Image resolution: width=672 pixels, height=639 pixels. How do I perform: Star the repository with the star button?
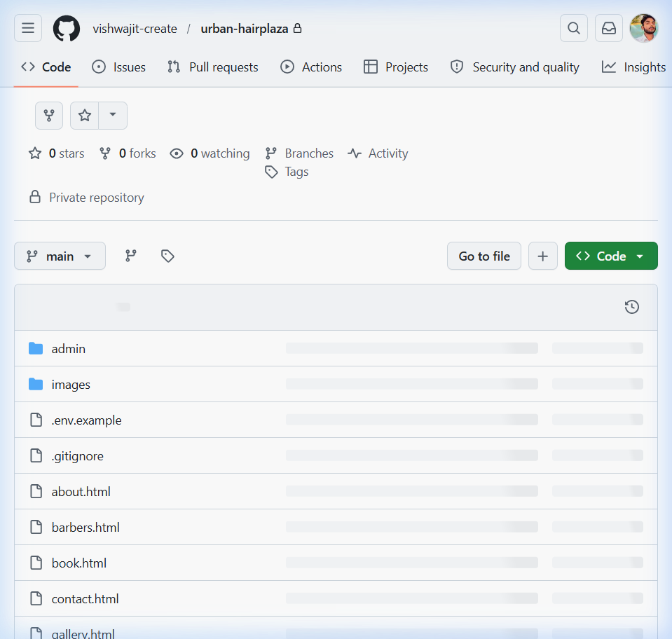pos(84,116)
